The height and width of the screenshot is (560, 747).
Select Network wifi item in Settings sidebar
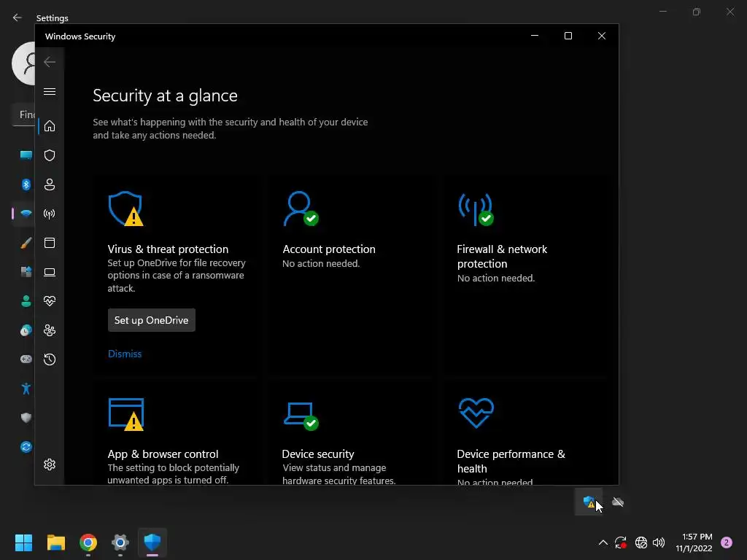pyautogui.click(x=26, y=214)
